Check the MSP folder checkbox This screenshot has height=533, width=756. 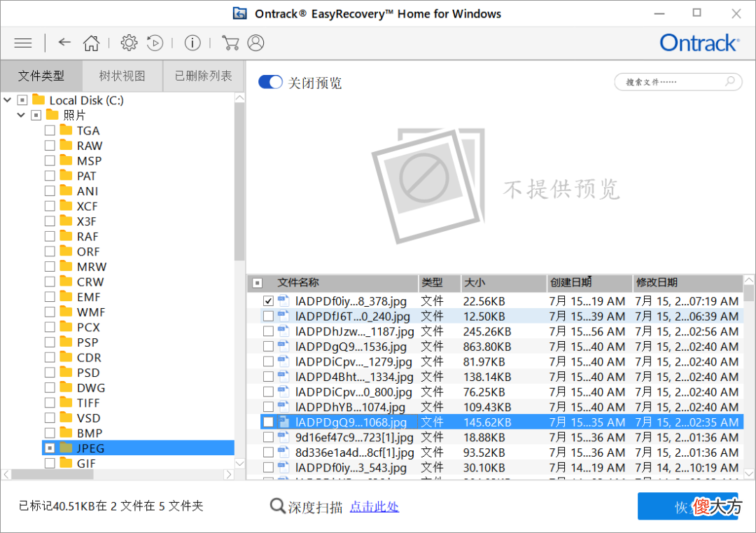point(50,160)
